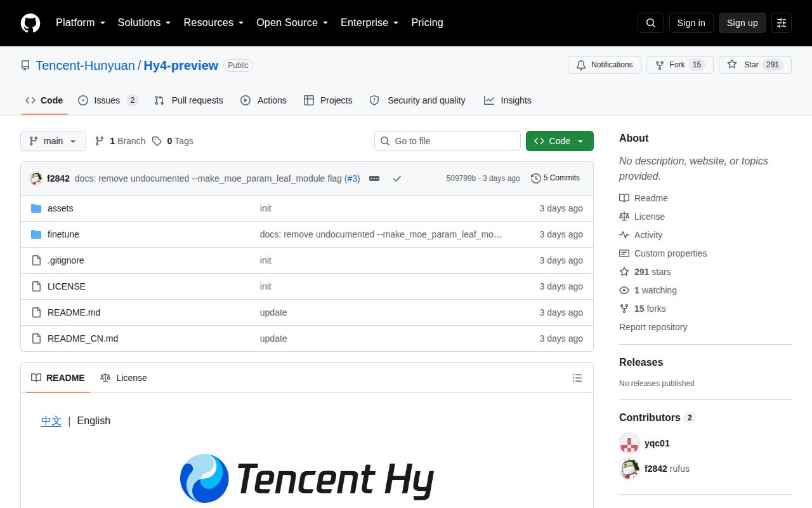812x508 pixels.
Task: Open yqc01 contributor avatar
Action: pyautogui.click(x=629, y=443)
